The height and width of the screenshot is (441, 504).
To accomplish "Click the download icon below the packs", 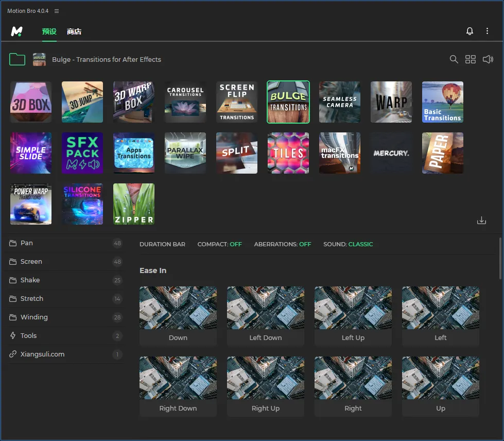I will coord(481,220).
